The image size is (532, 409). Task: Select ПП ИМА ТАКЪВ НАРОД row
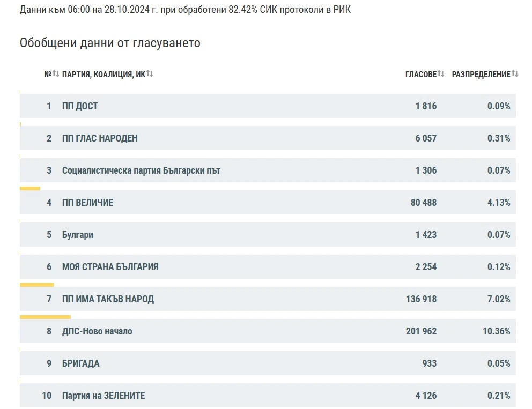268,299
